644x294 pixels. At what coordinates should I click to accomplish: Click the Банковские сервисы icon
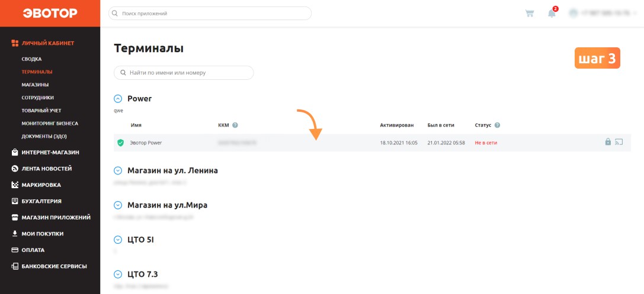click(15, 266)
